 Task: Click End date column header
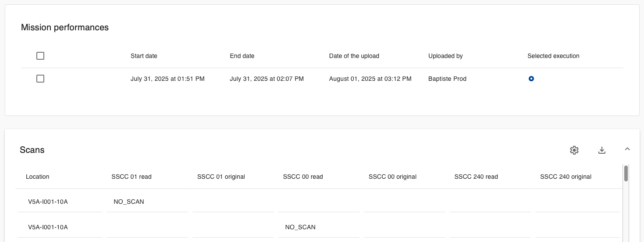tap(242, 56)
